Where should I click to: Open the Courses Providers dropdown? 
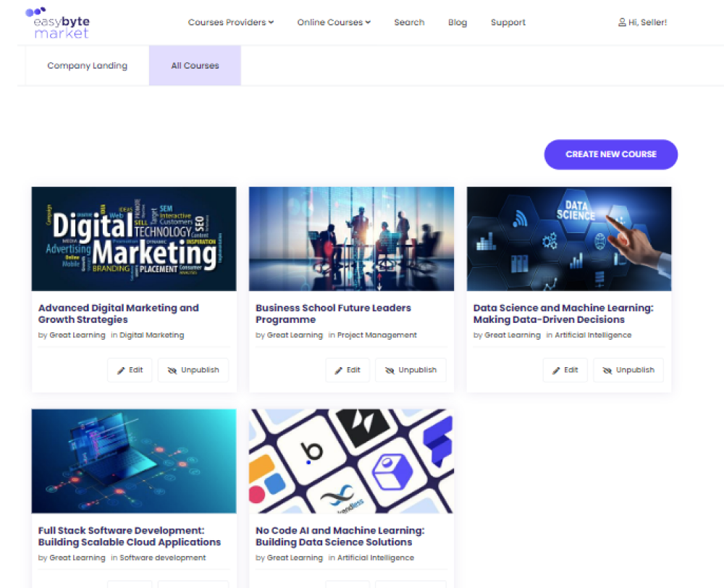pos(231,22)
